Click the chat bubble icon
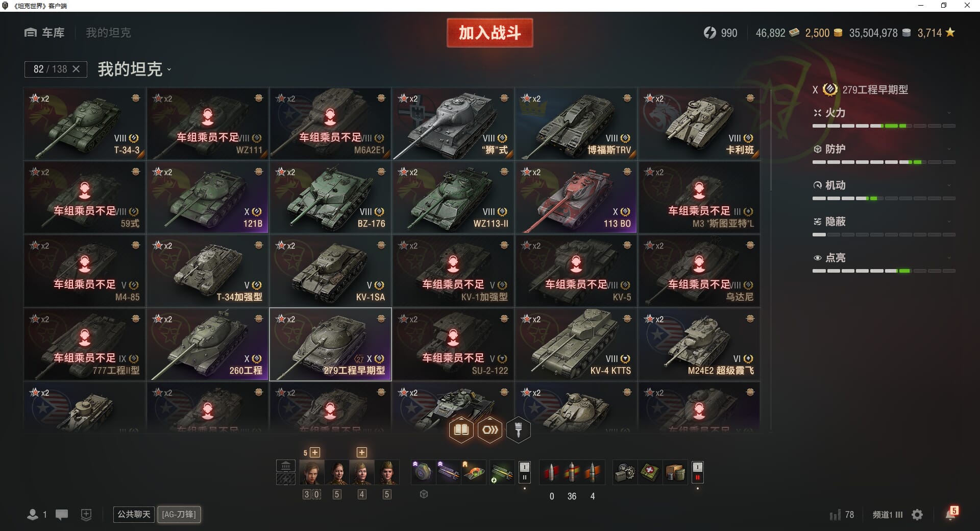 pos(62,515)
